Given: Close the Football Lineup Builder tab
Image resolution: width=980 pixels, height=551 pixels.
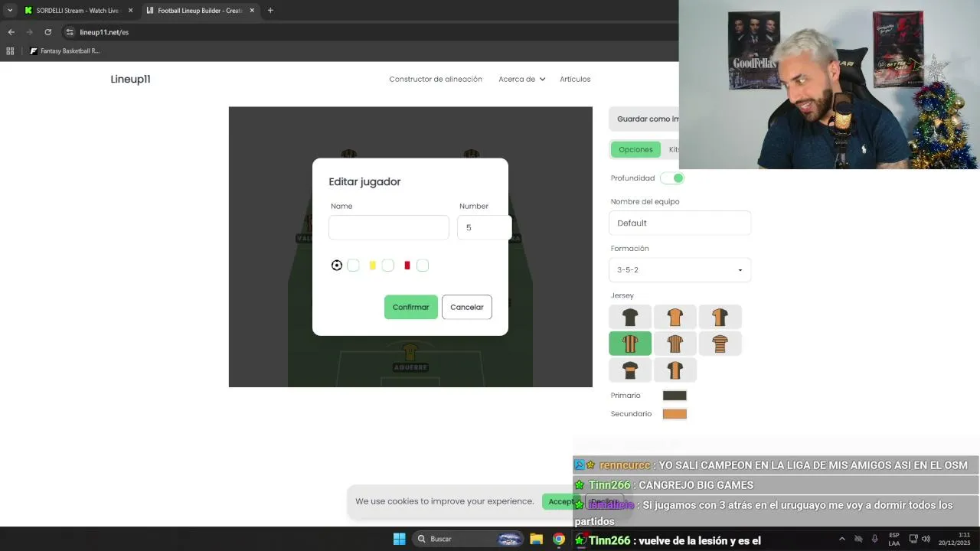Looking at the screenshot, I should pos(252,11).
